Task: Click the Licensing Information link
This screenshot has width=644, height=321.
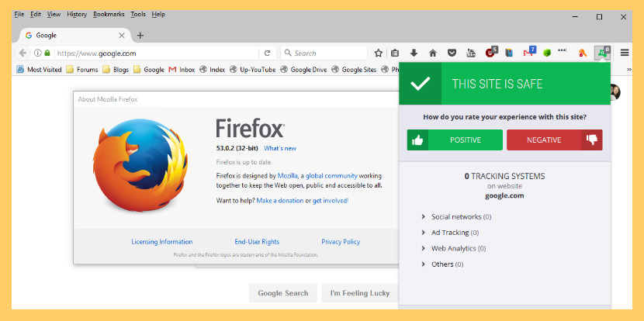Action: point(162,242)
